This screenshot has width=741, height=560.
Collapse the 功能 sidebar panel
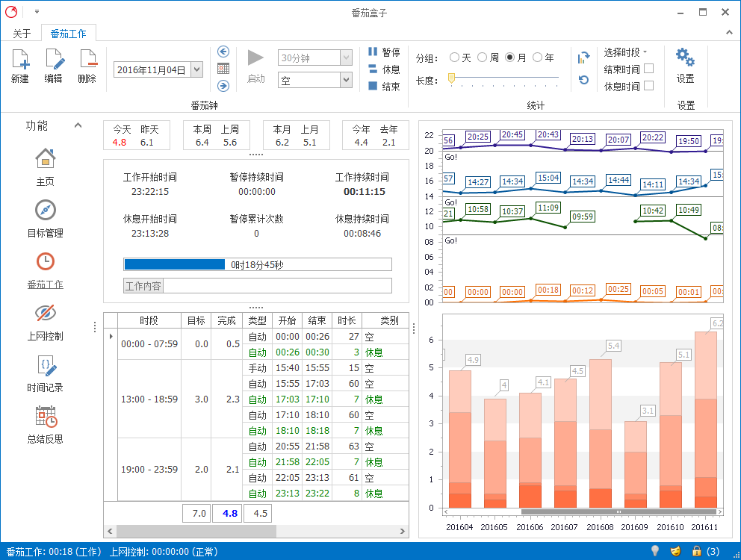click(x=78, y=125)
